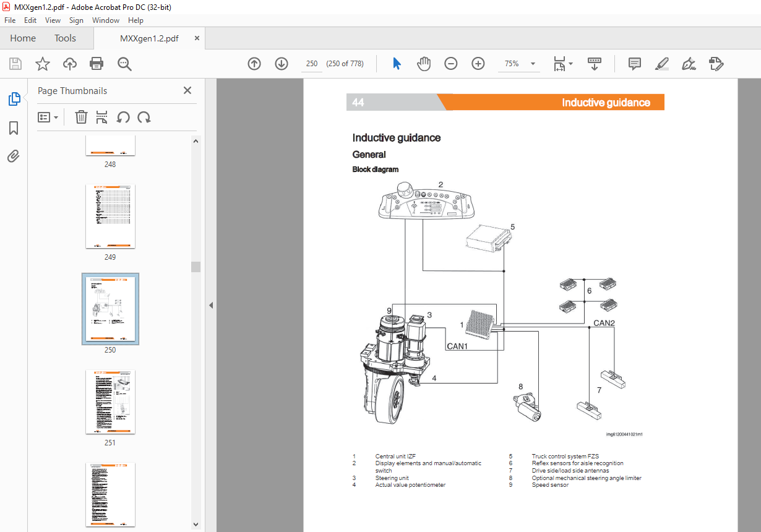This screenshot has height=532, width=761.
Task: Open the Bookmarks panel icon
Action: (14, 128)
